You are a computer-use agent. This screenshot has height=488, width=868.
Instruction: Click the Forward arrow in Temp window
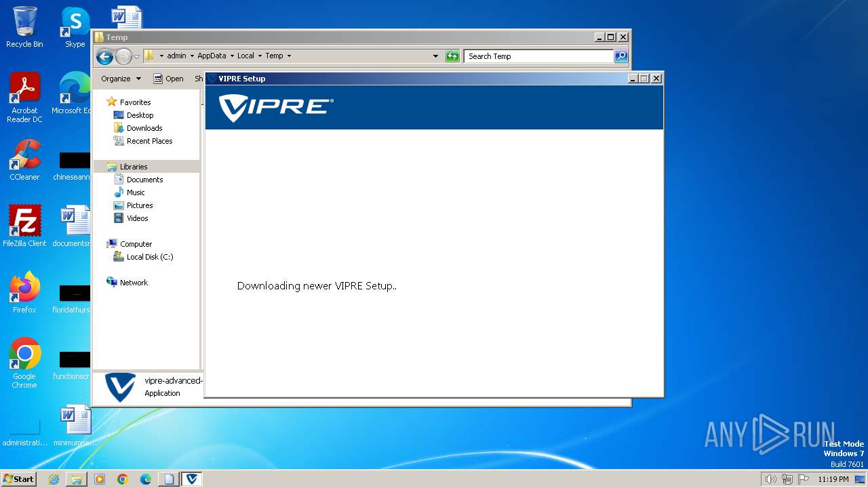click(123, 56)
